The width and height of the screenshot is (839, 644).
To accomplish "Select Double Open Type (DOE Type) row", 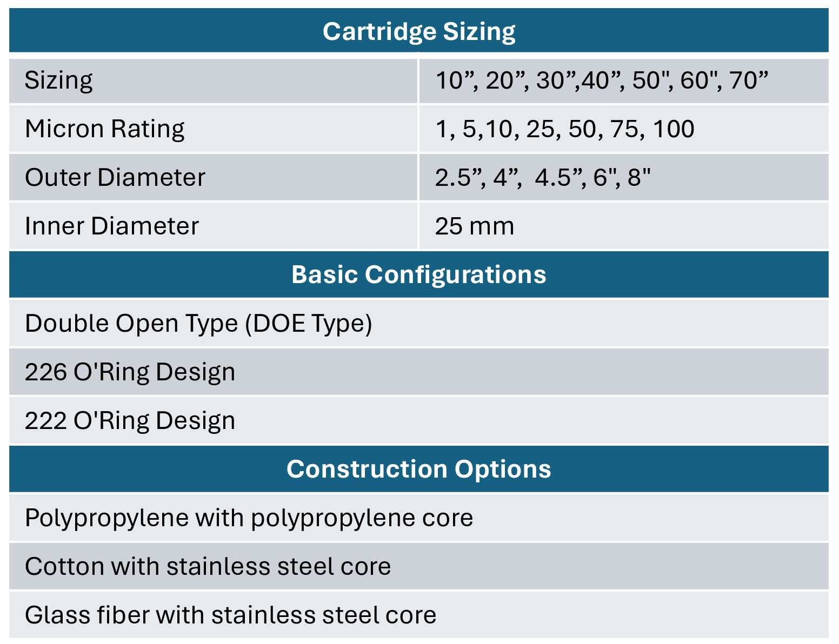I will pyautogui.click(x=419, y=323).
